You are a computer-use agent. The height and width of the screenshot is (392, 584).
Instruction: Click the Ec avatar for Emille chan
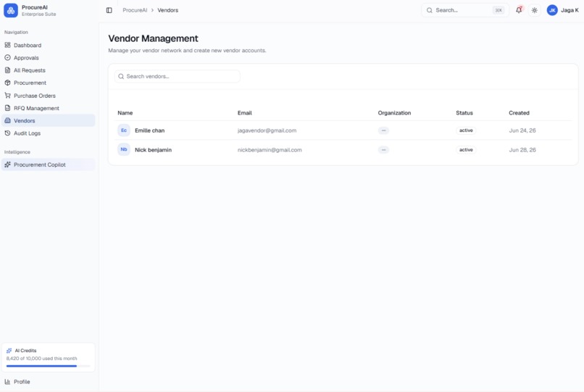coord(124,130)
